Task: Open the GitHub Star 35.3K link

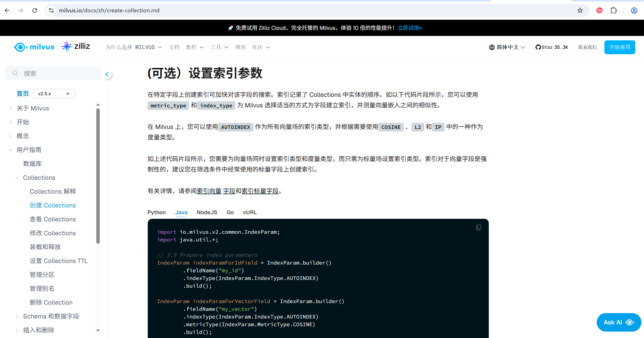Action: [x=551, y=47]
